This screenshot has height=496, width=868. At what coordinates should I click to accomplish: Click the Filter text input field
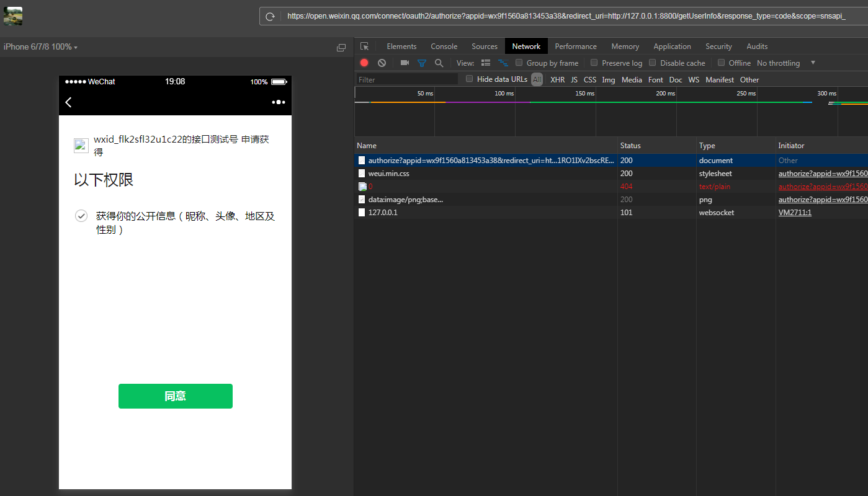(407, 79)
